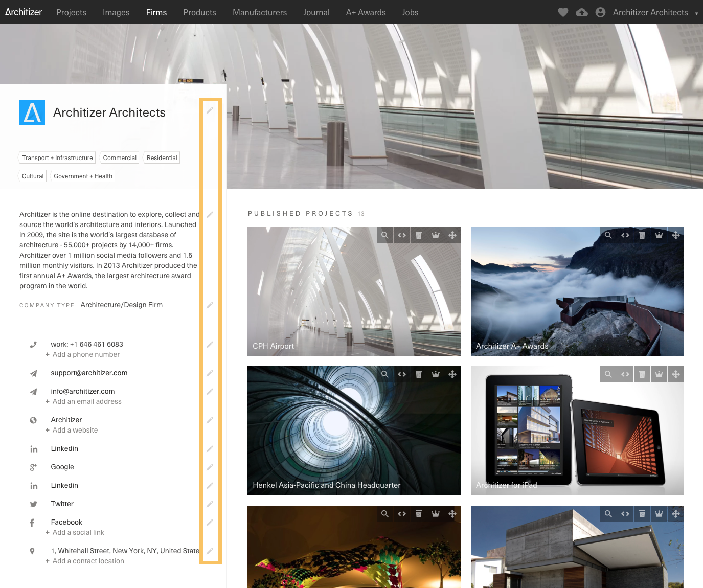Edit info@architizer.com with the pencil
This screenshot has width=703, height=588.
pyautogui.click(x=210, y=392)
